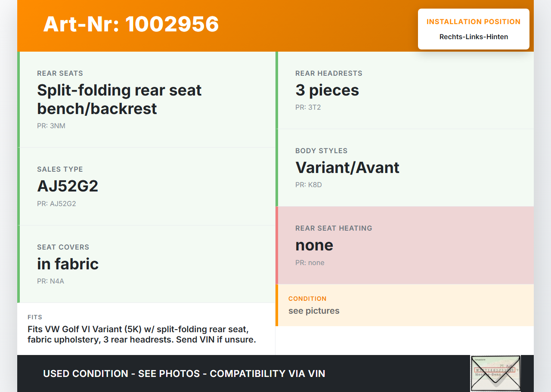551x392 pixels.
Task: Click PR code 3NM label
Action: click(51, 126)
